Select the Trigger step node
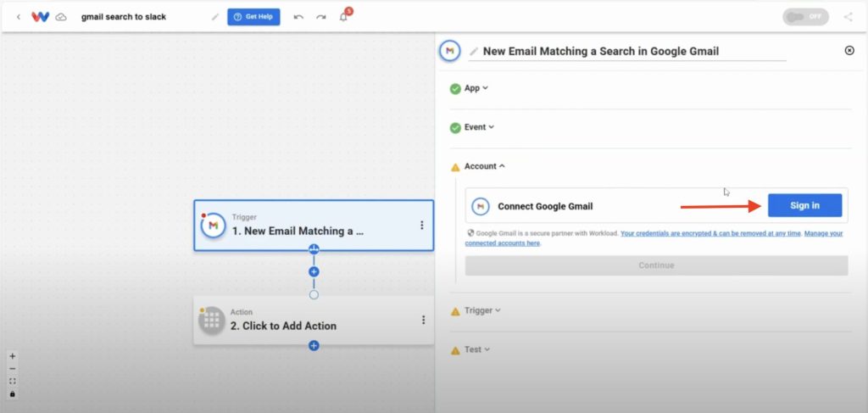 314,226
